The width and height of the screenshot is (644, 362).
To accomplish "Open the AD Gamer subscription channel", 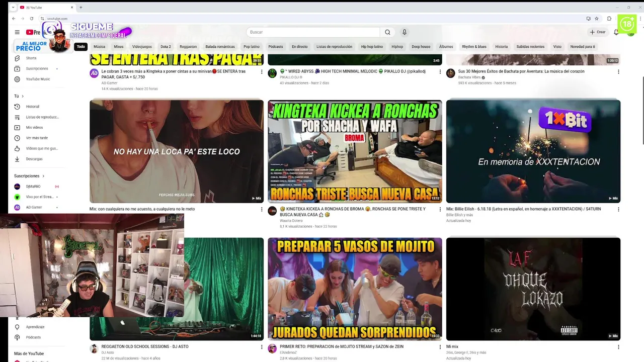I will [34, 207].
